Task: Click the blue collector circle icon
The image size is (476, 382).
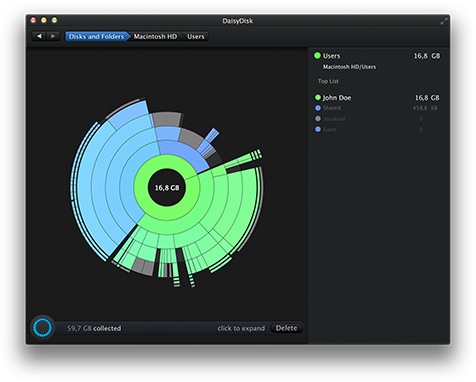Action: [43, 327]
